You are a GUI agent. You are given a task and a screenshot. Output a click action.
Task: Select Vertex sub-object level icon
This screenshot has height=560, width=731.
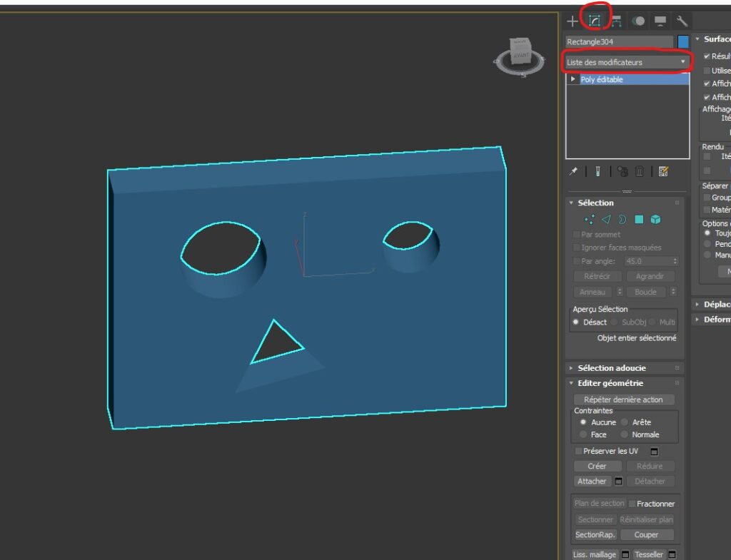coord(590,220)
